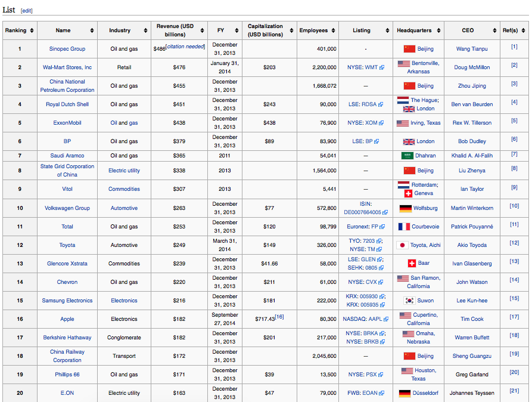The width and height of the screenshot is (532, 402).
Task: Open the NYSE: PSX listing link
Action: [362, 375]
